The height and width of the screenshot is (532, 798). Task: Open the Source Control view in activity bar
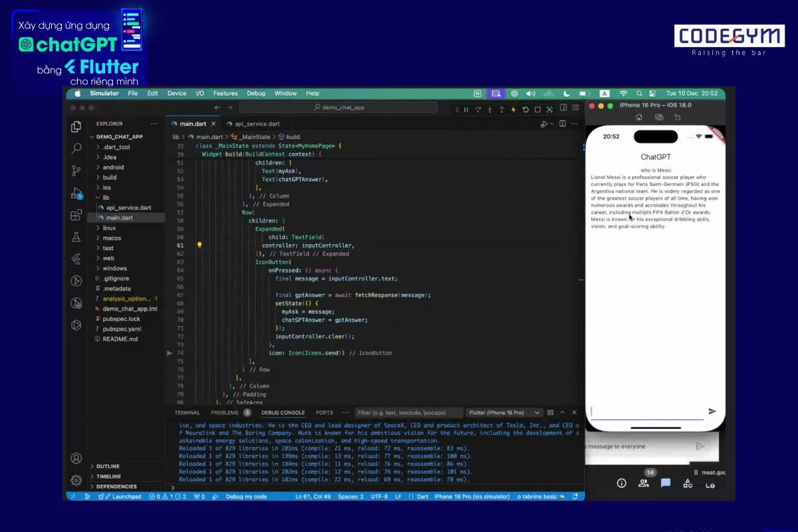(76, 171)
